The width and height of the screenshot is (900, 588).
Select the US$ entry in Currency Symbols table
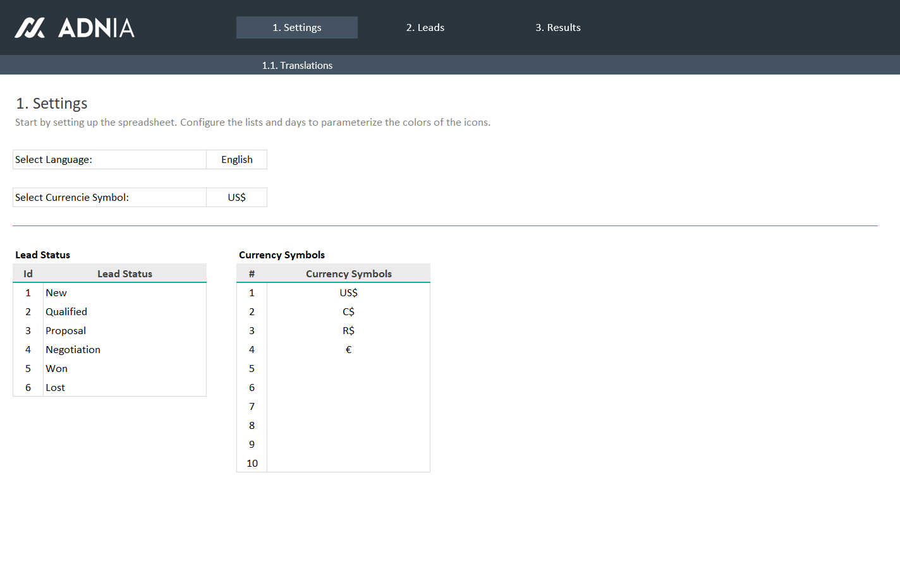point(348,293)
